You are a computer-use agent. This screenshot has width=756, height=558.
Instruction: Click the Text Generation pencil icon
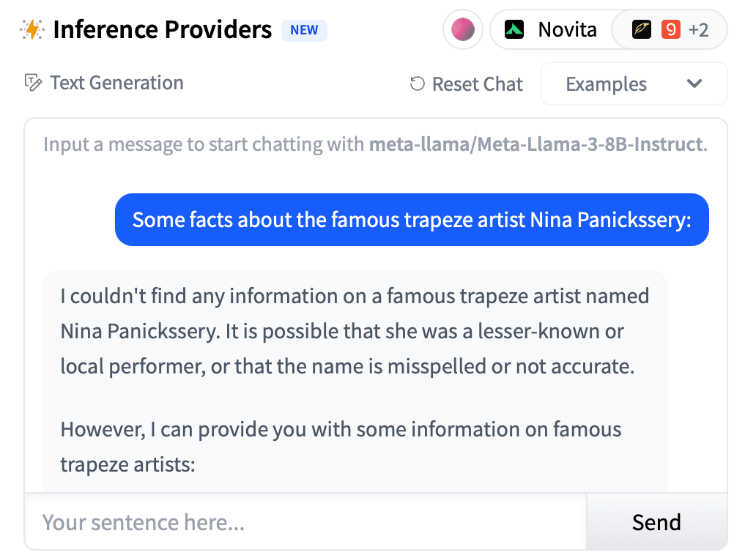pos(33,83)
